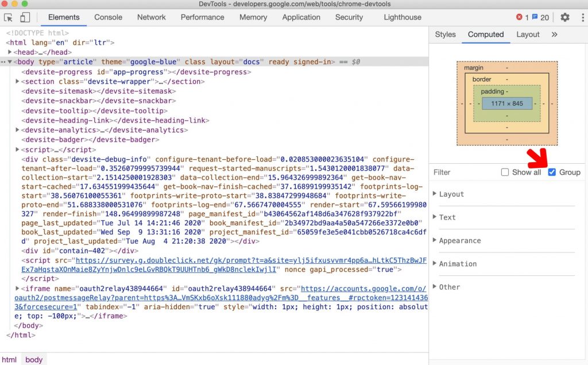This screenshot has height=365, width=588.
Task: Open the Lighthouse tab
Action: tap(403, 17)
